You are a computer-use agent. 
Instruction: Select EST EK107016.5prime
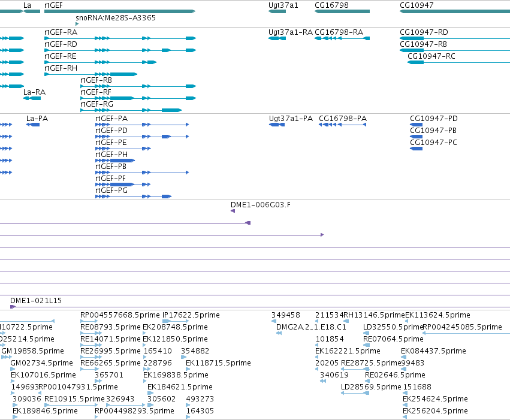pyautogui.click(x=13, y=381)
